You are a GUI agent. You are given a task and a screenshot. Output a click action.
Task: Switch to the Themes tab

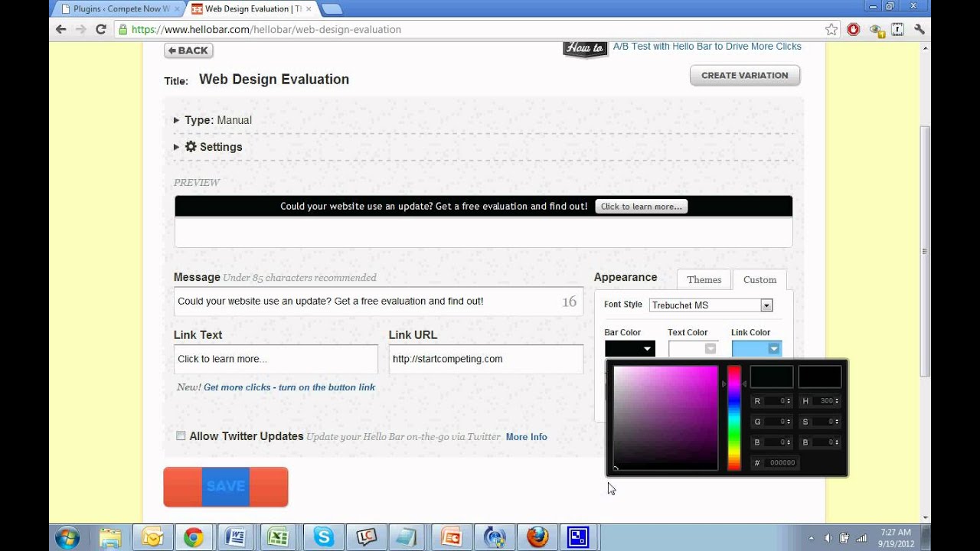pyautogui.click(x=704, y=280)
